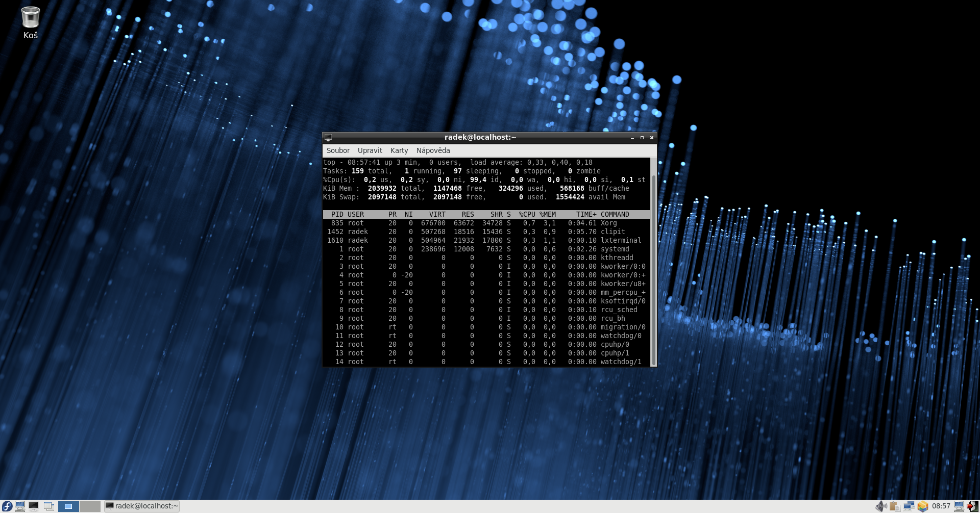The width and height of the screenshot is (980, 513).
Task: Open the Fedora application menu
Action: tap(7, 506)
